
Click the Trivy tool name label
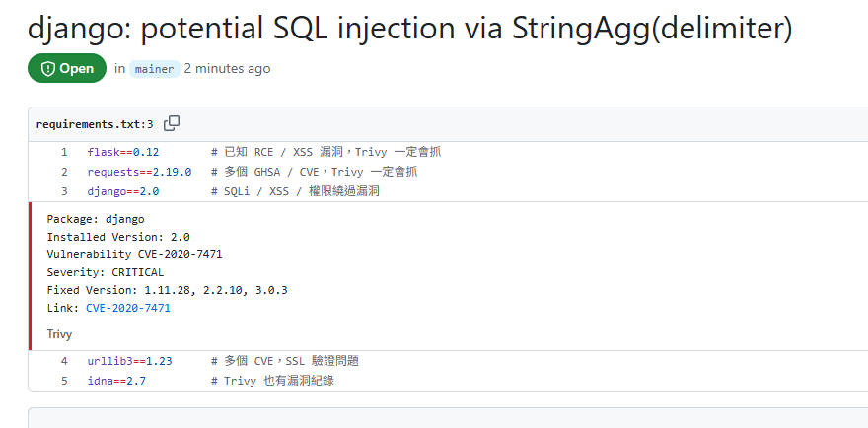pyautogui.click(x=59, y=334)
